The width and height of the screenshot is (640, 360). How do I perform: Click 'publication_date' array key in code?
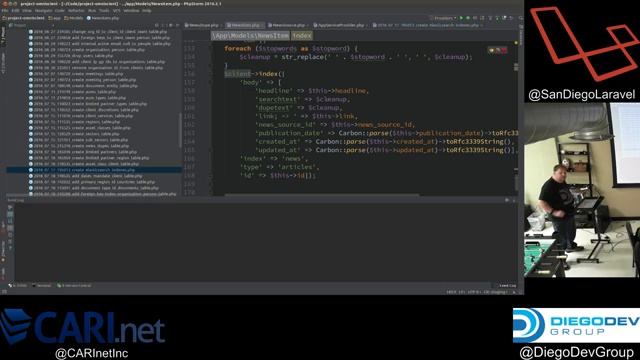click(289, 133)
